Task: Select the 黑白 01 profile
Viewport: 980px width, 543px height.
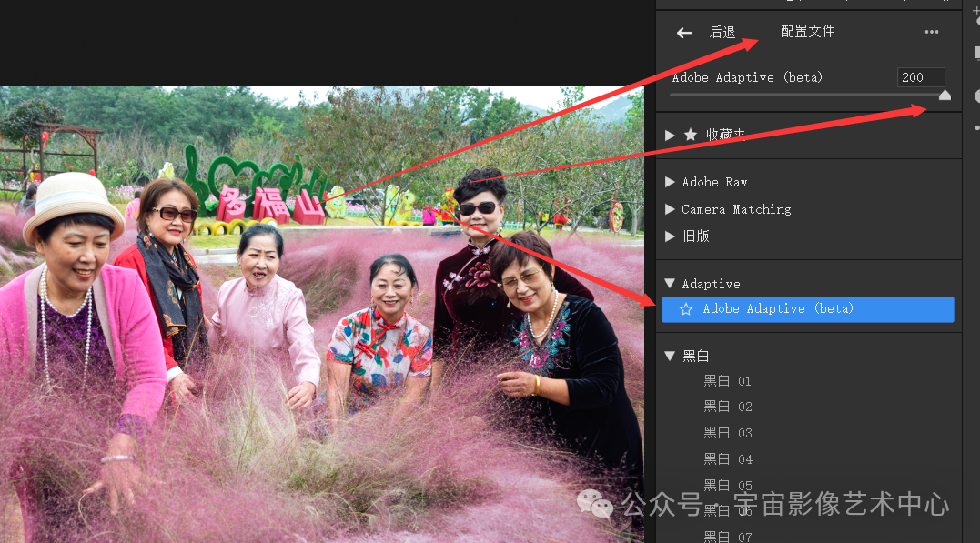Action: coord(727,380)
